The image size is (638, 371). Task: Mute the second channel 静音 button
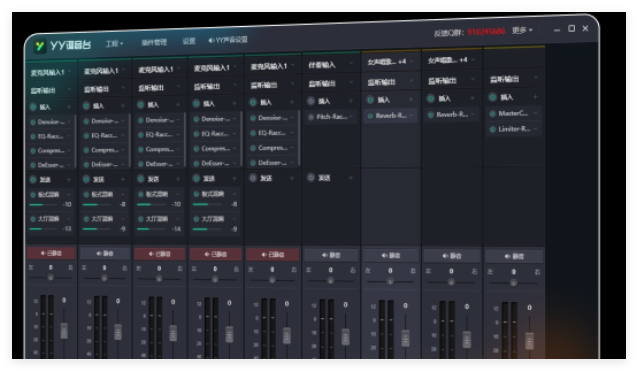point(105,253)
